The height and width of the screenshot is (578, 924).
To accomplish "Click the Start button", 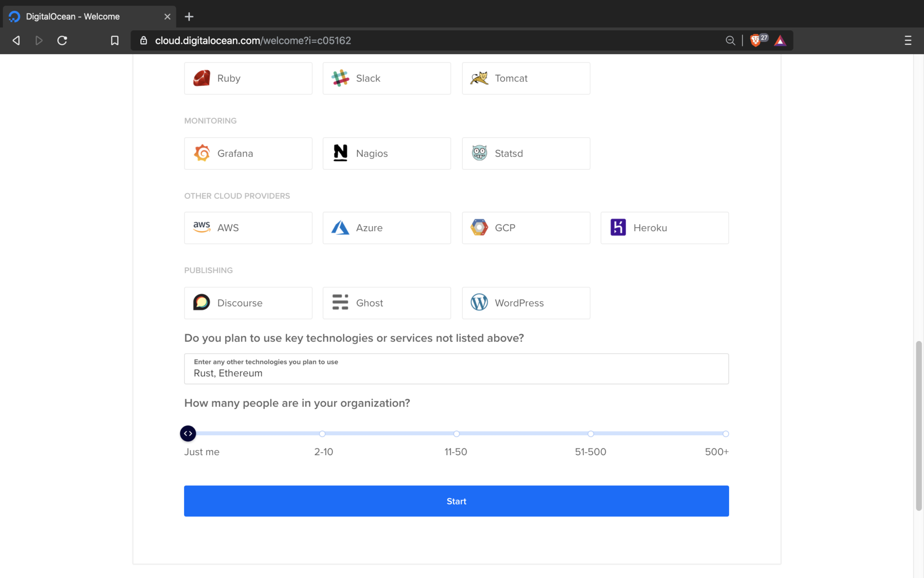I will pos(456,501).
